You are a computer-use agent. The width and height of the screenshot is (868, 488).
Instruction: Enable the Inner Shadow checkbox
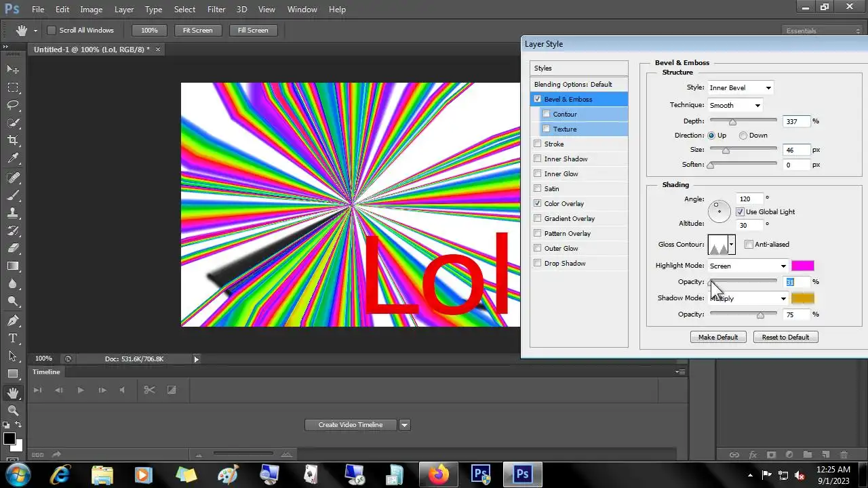pyautogui.click(x=538, y=159)
